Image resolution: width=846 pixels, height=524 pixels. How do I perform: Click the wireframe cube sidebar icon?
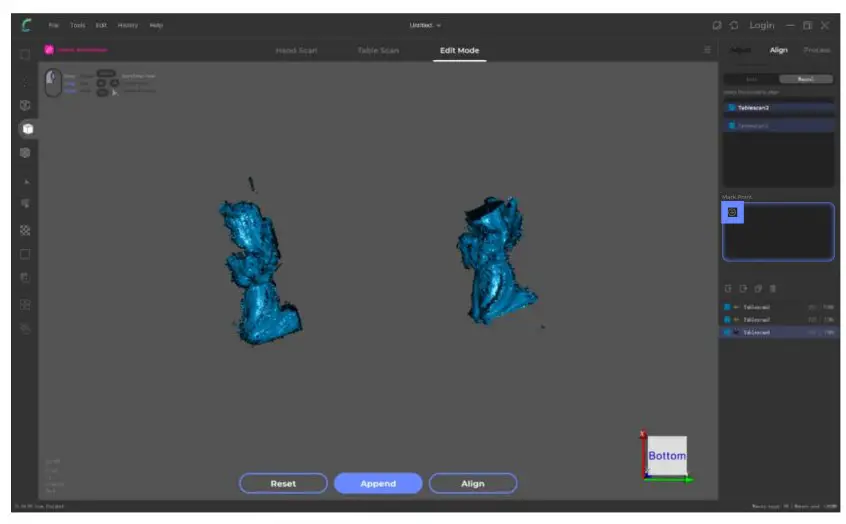25,105
